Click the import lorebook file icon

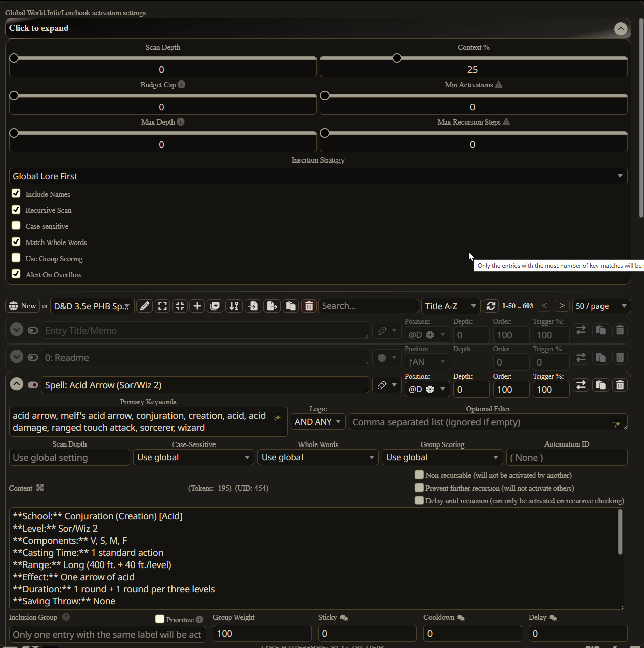(x=253, y=306)
